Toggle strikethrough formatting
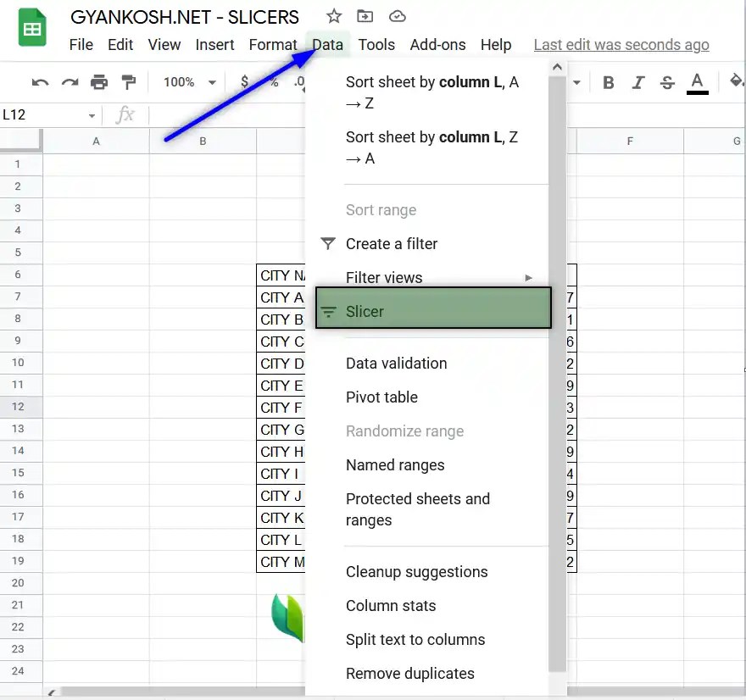The height and width of the screenshot is (700, 746). click(x=667, y=81)
